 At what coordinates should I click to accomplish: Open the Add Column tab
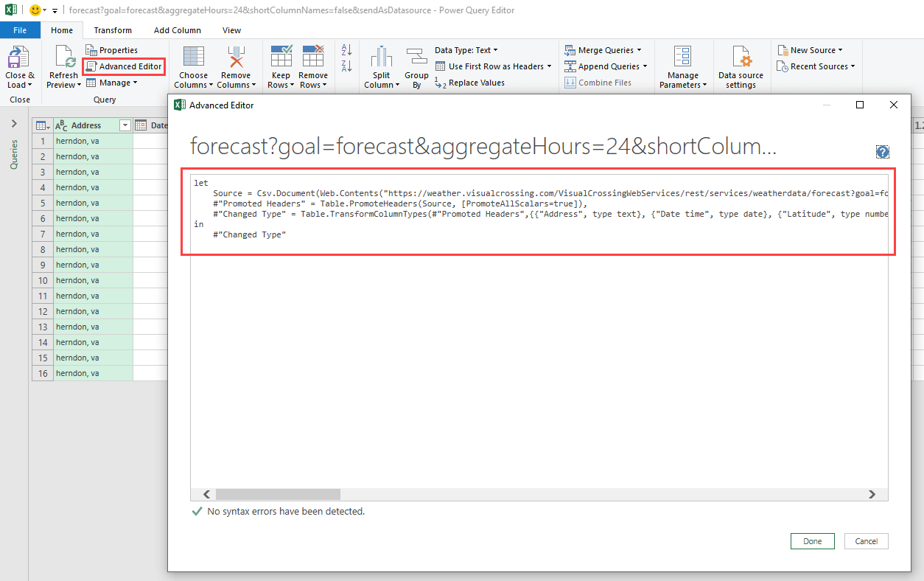pos(177,30)
